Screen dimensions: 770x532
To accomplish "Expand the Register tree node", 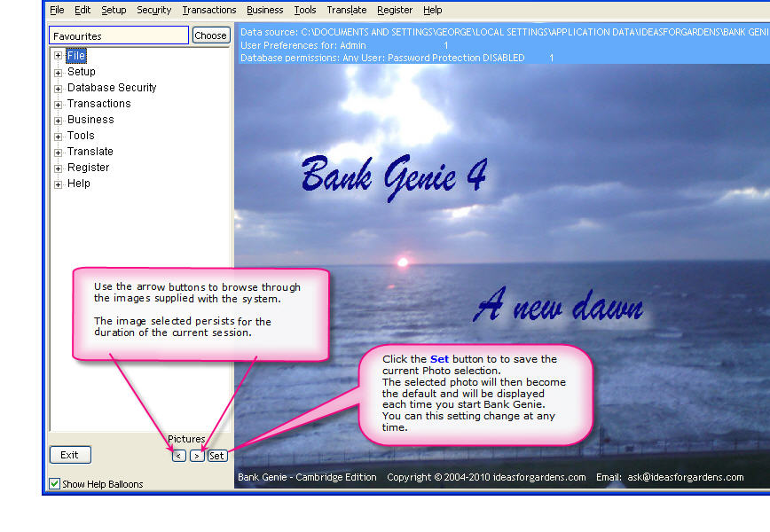I will [58, 168].
